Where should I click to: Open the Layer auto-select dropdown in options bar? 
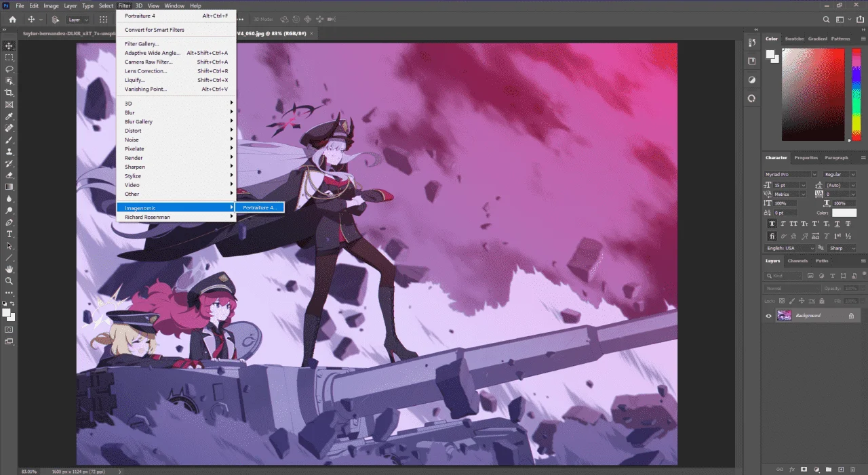point(78,20)
